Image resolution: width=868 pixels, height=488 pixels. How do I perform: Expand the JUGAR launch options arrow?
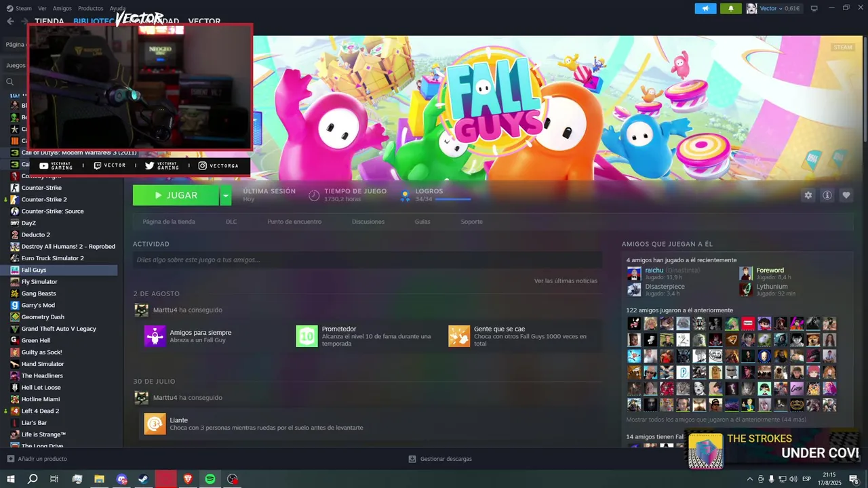click(226, 195)
